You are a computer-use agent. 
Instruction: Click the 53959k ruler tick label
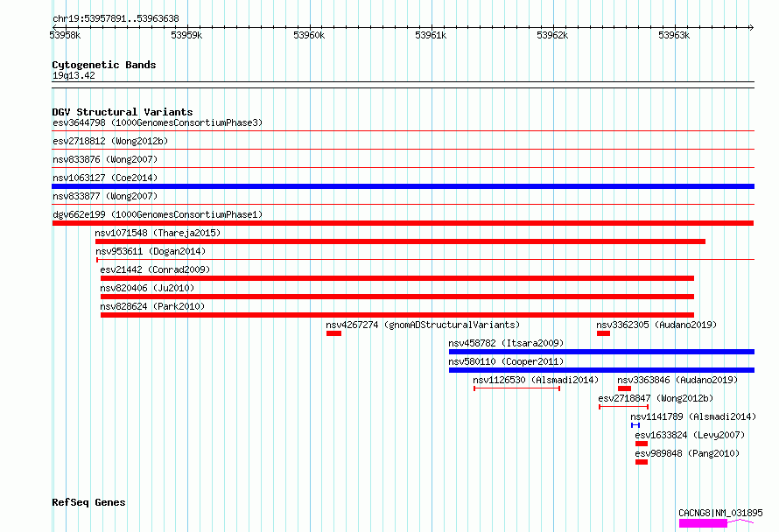186,35
